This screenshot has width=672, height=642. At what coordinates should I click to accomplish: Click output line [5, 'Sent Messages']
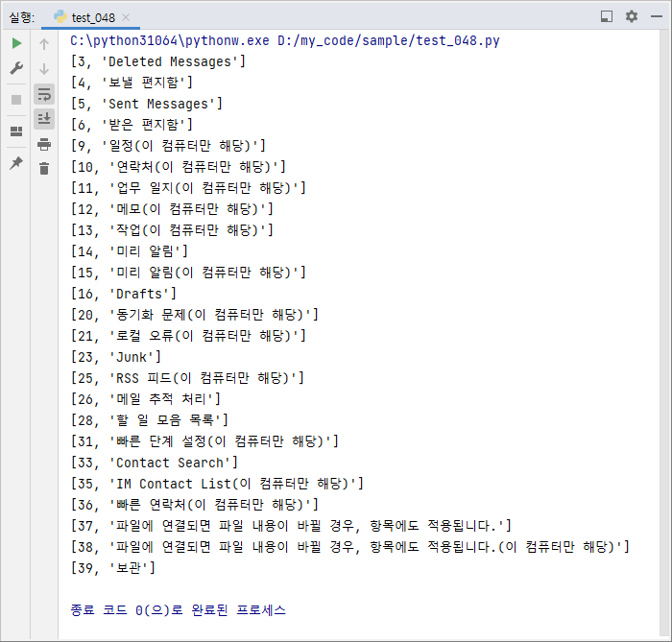(x=147, y=104)
